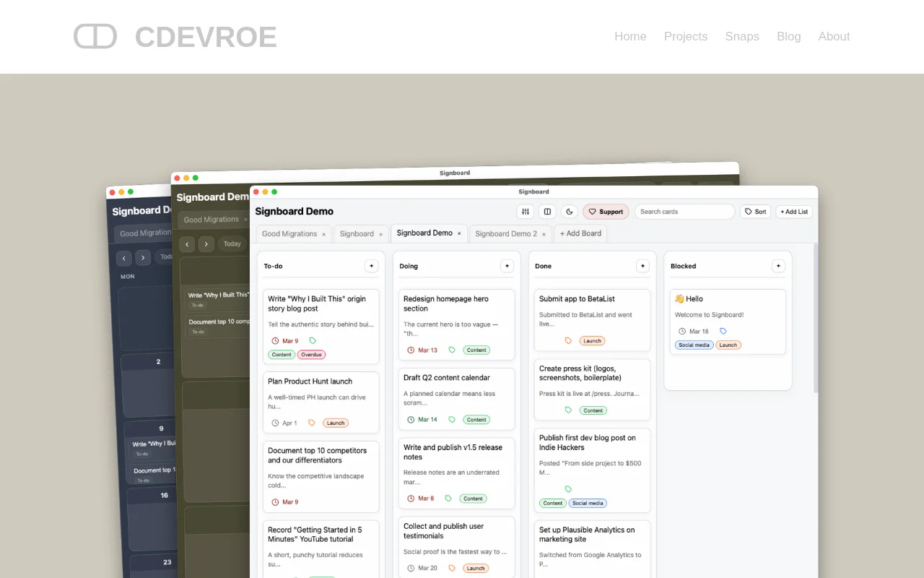Click Launch chip on Submit app to BetaList card
The height and width of the screenshot is (578, 924).
(592, 341)
